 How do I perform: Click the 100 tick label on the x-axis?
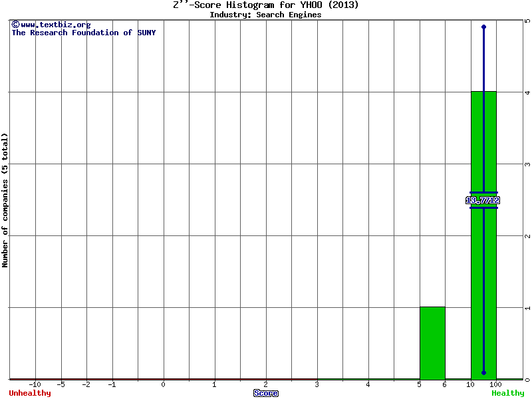pos(496,384)
